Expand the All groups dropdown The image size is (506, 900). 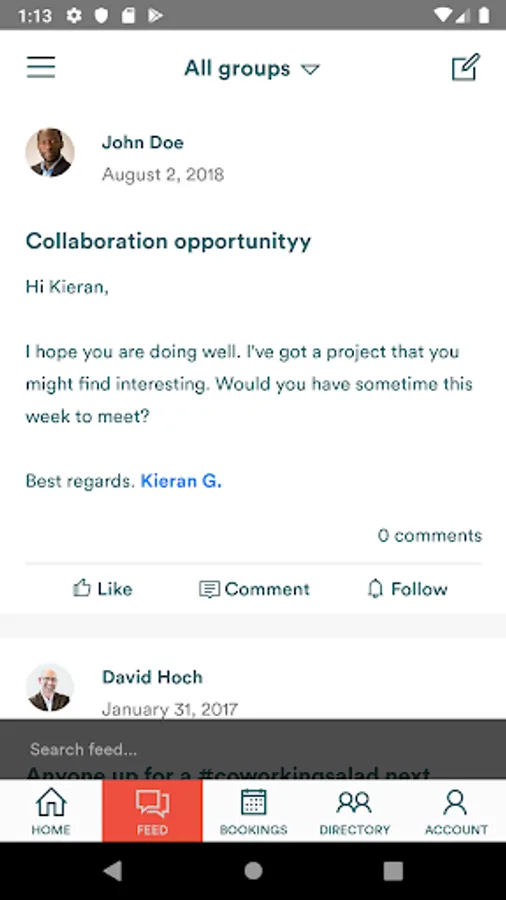pos(251,69)
